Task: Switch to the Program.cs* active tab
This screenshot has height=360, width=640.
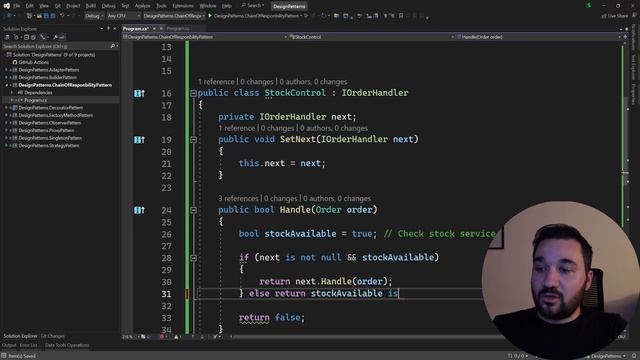Action: tap(136, 29)
